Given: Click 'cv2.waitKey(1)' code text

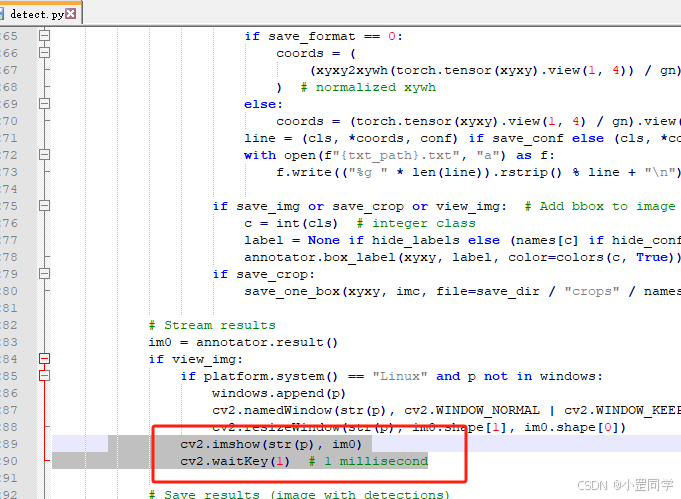Looking at the screenshot, I should (x=235, y=461).
